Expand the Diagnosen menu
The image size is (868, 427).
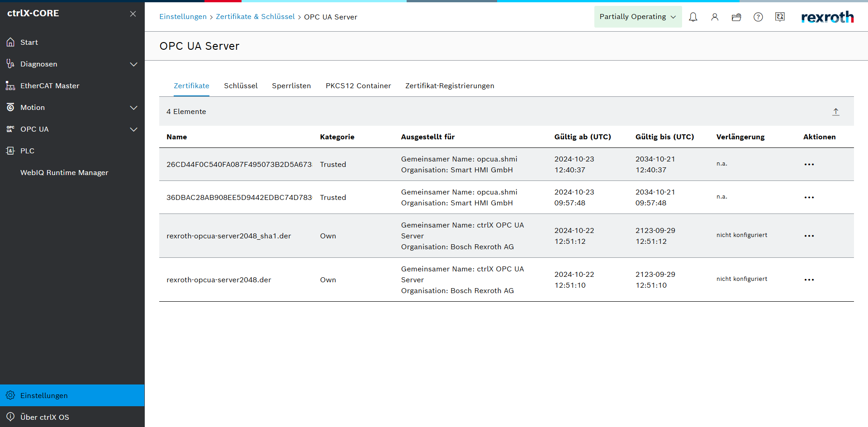[x=133, y=64]
